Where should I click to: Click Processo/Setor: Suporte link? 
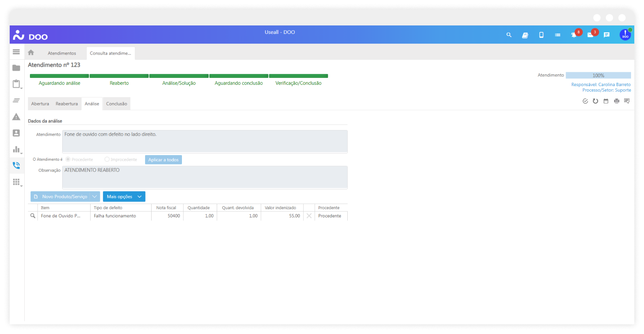pyautogui.click(x=606, y=90)
